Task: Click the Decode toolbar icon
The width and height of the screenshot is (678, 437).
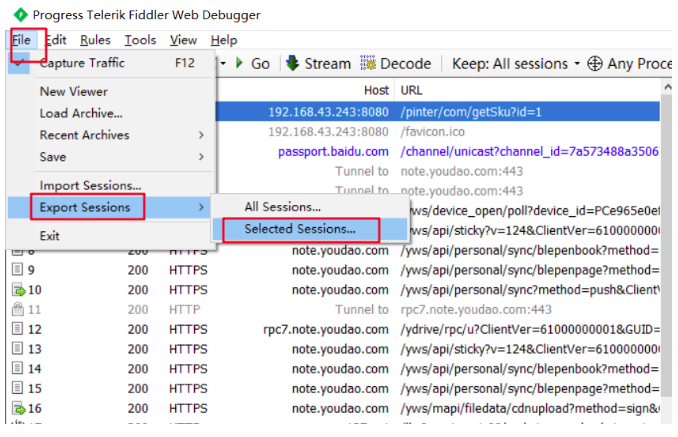Action: (368, 63)
